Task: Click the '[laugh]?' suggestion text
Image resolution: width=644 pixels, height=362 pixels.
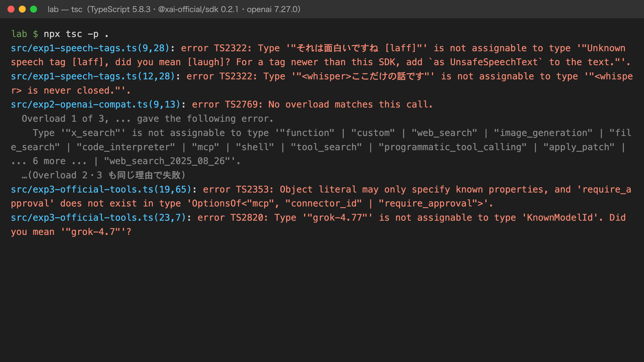Action: [x=209, y=62]
